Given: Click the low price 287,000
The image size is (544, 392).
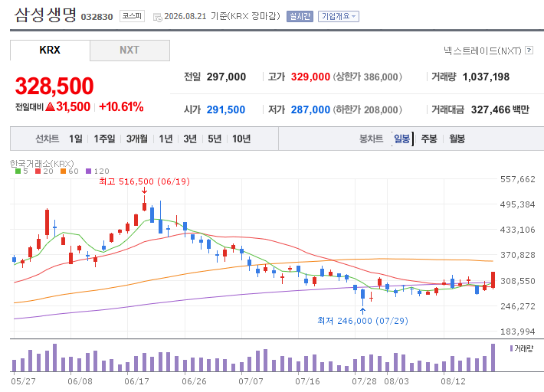Looking at the screenshot, I should tap(310, 109).
